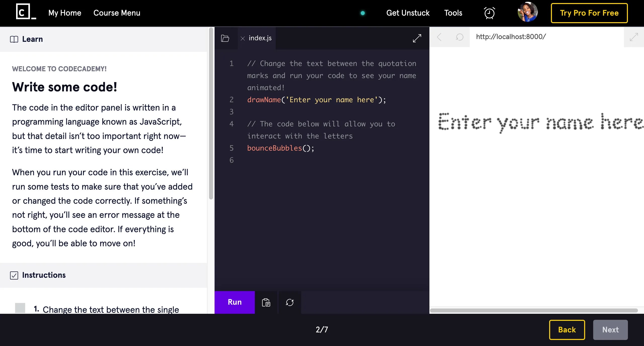This screenshot has height=346, width=644.
Task: Open the preview in a new window
Action: (x=634, y=37)
